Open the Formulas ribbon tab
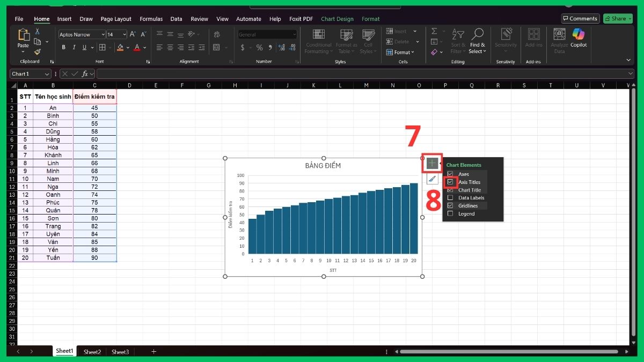 point(151,19)
